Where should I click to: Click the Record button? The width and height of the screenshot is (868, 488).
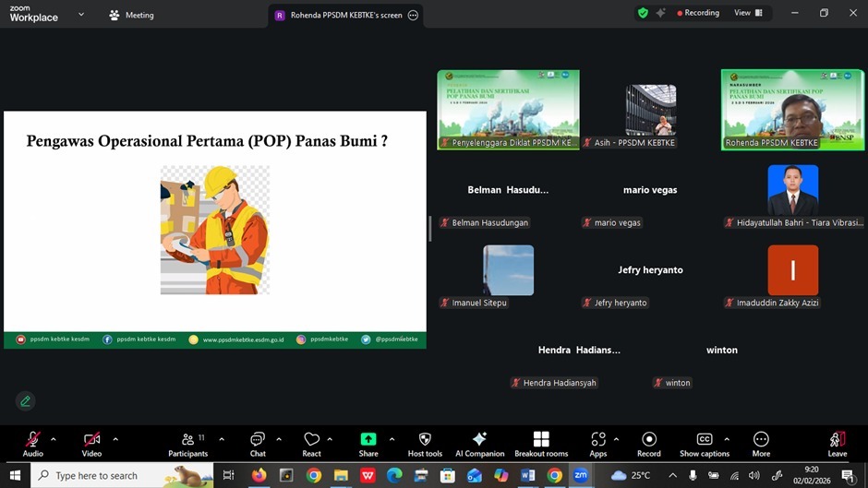(649, 440)
